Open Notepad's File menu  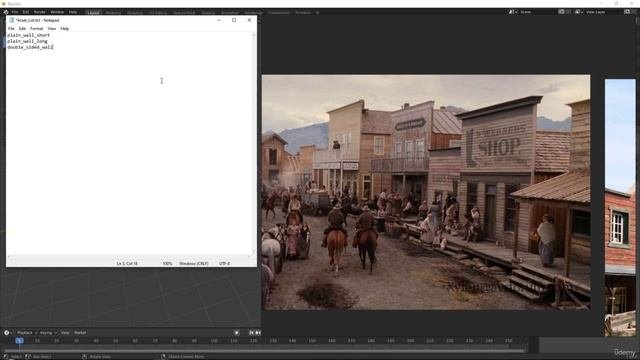(x=11, y=29)
